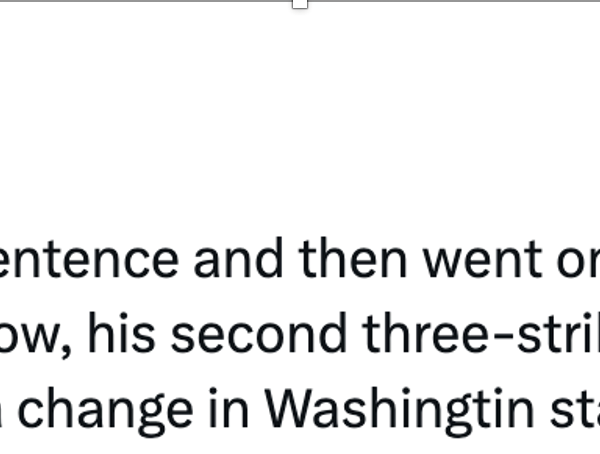Click the word "three" before the hyphen
Viewport: 600px width, 454px height.
point(426,333)
